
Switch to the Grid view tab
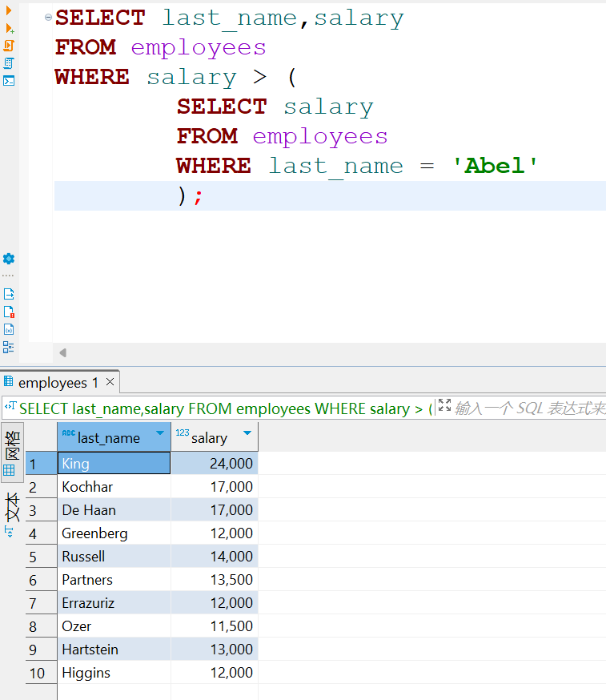(x=11, y=452)
